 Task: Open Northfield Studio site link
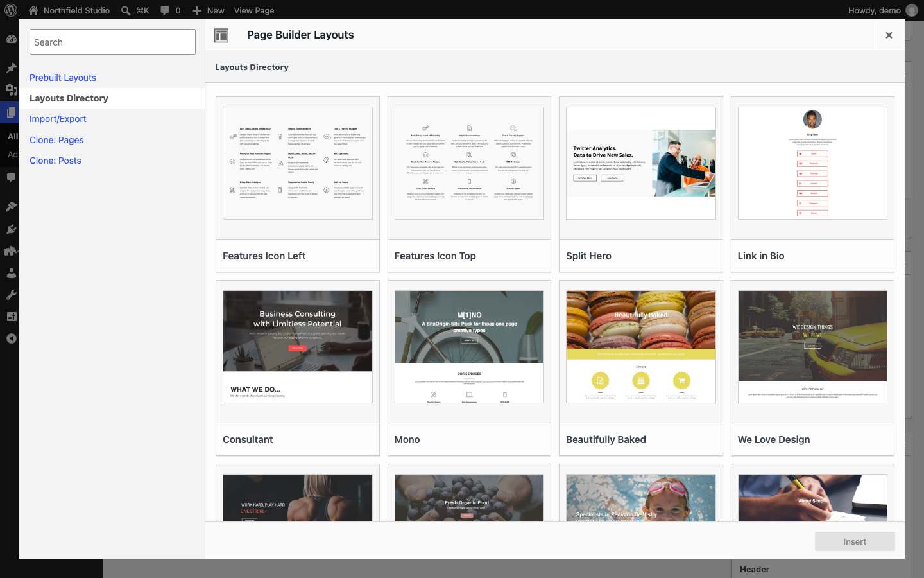tap(76, 10)
